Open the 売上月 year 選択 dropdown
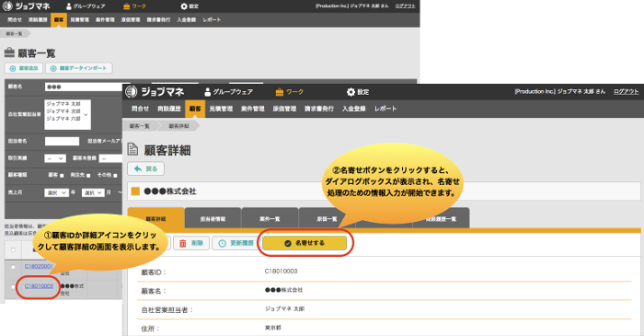The width and height of the screenshot is (644, 336). (x=56, y=192)
